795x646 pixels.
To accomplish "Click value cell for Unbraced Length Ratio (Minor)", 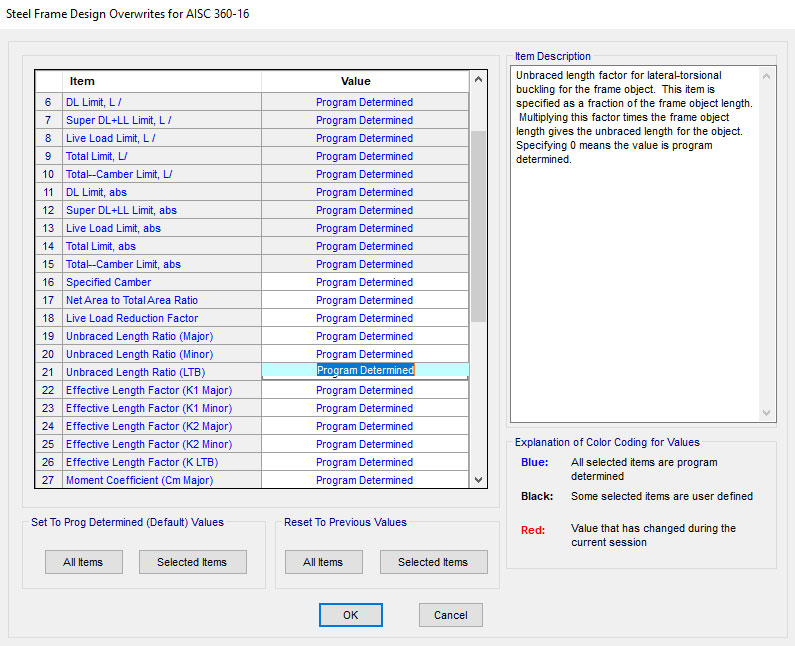I will click(365, 354).
